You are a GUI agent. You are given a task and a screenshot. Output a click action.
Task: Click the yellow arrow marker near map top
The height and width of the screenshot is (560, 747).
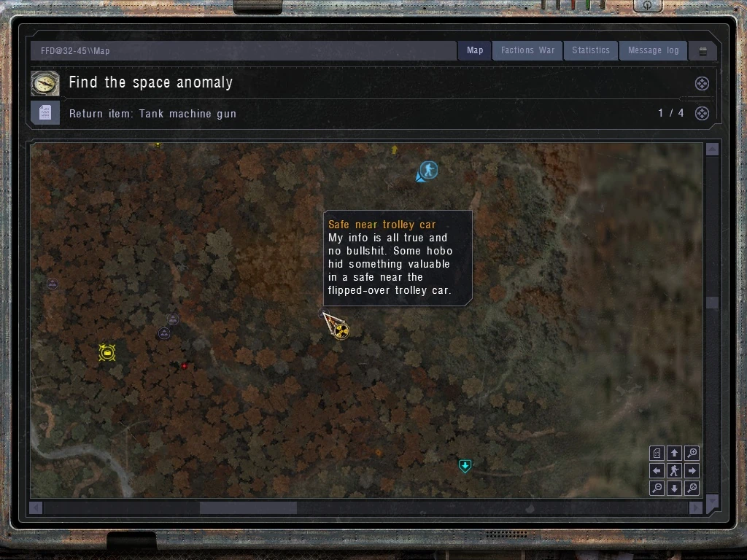tap(394, 150)
